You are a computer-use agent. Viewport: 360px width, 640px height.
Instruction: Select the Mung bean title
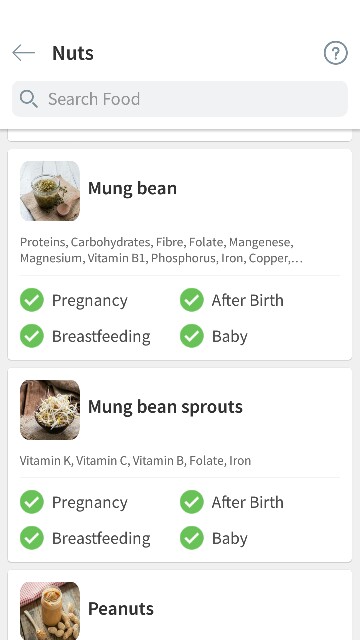pos(132,188)
